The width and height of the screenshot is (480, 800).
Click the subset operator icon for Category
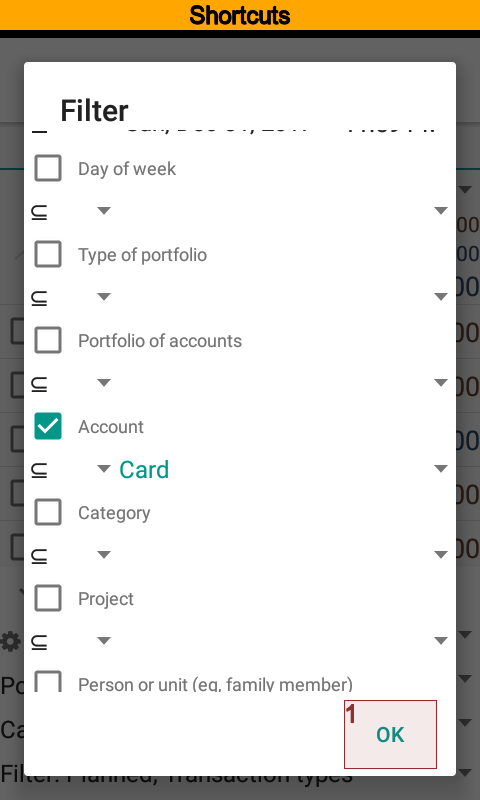pyautogui.click(x=39, y=555)
